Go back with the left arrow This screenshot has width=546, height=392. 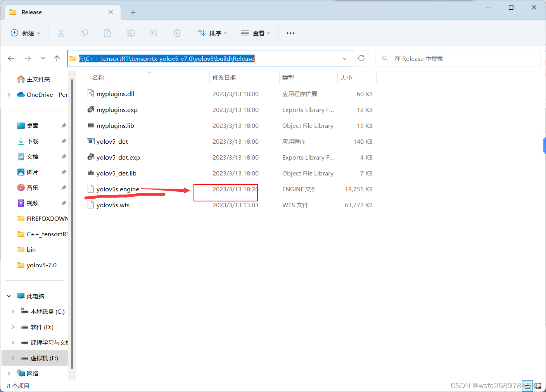(11, 58)
